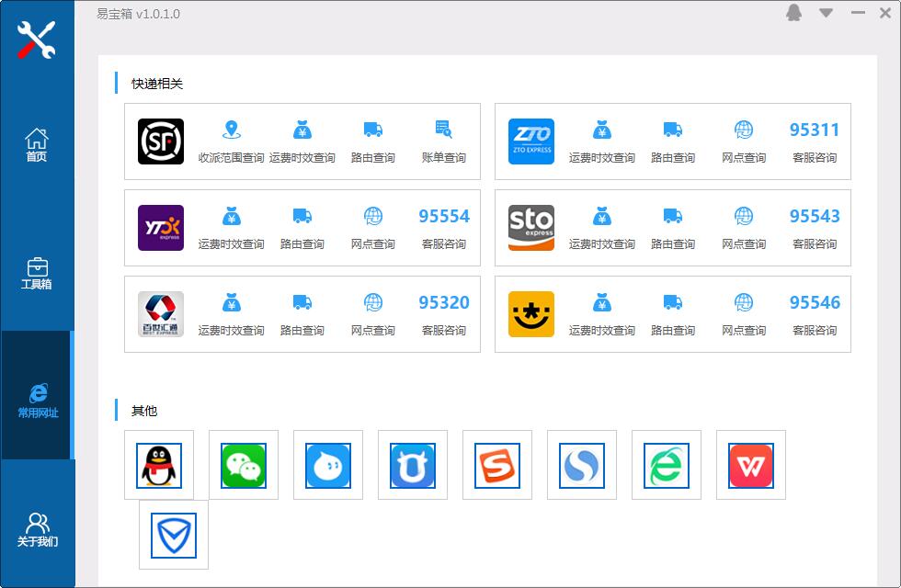This screenshot has width=901, height=588.
Task: Open 百世汇通 路由查询 truck icon
Action: click(302, 302)
